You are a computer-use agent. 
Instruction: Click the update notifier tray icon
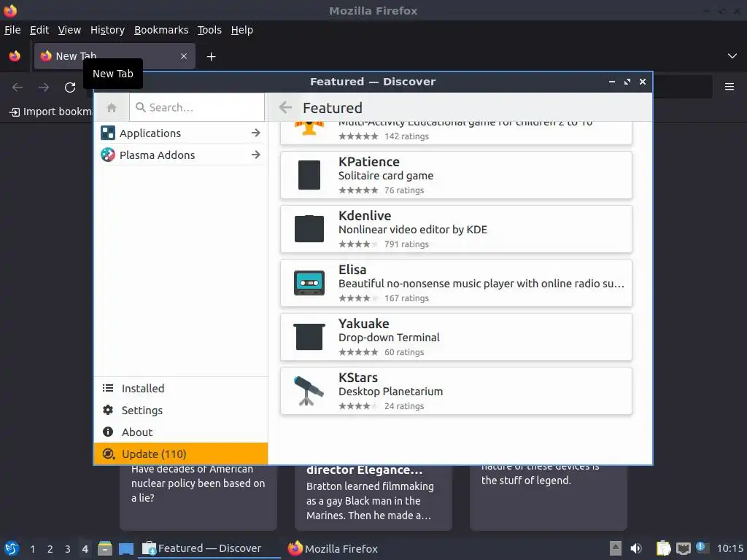tap(701, 547)
